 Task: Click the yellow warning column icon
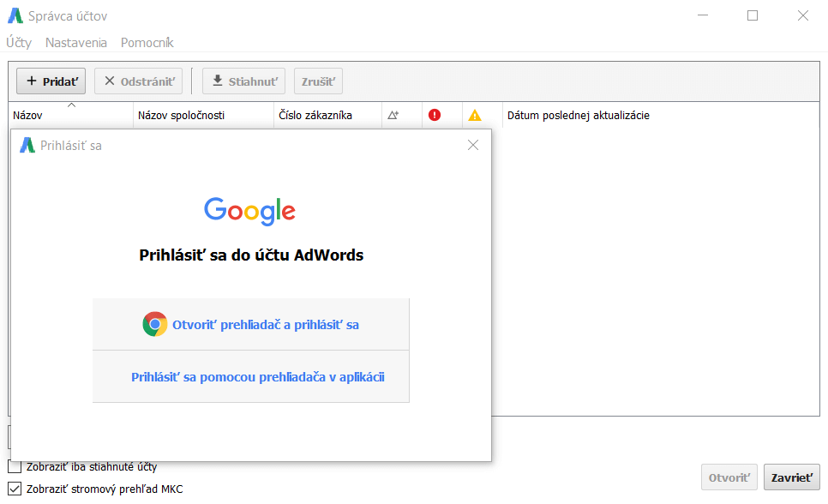tap(475, 115)
